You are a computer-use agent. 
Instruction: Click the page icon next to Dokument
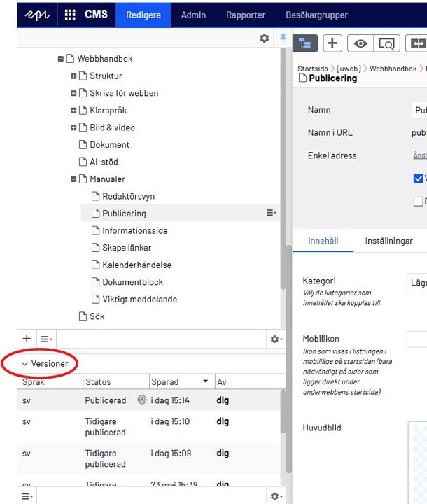click(x=83, y=144)
